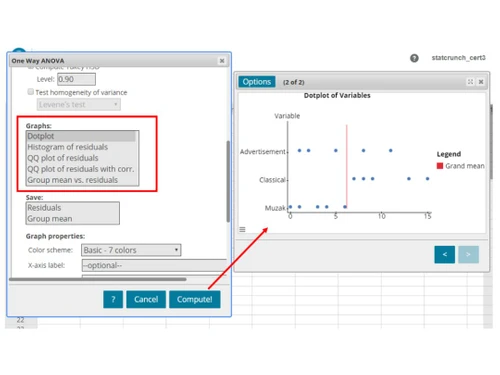Open help with the question mark button
This screenshot has height=375, width=500.
(113, 299)
